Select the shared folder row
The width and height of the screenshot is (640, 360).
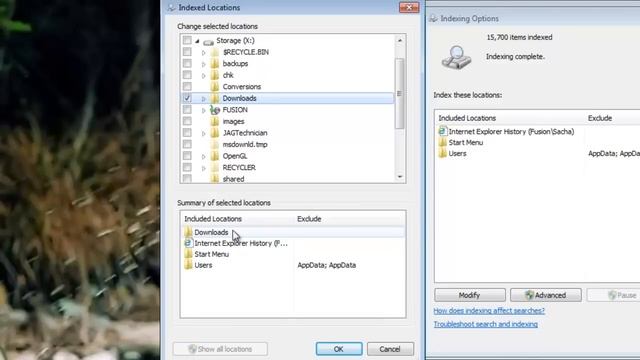(x=233, y=179)
